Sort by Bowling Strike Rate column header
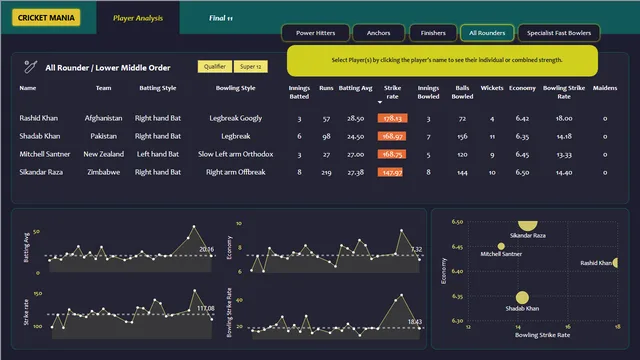640x360 pixels. [x=564, y=92]
